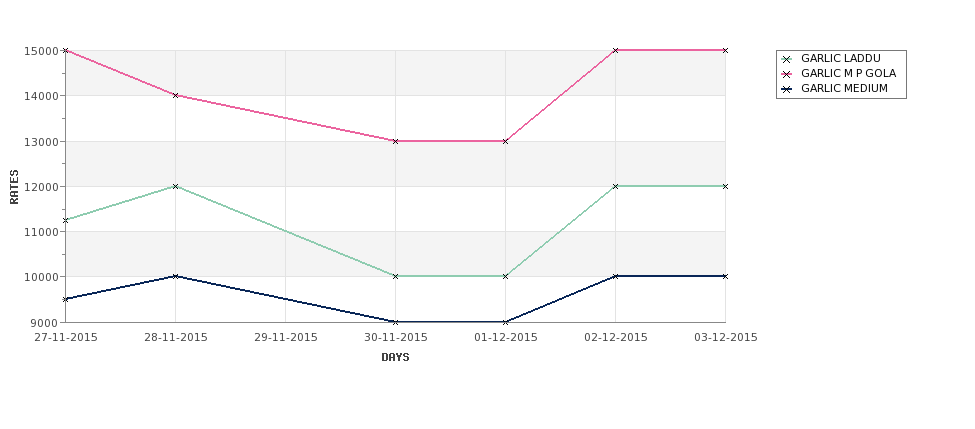Click the GARLIC M P GOLA legend text
The image size is (975, 429).
(x=849, y=73)
